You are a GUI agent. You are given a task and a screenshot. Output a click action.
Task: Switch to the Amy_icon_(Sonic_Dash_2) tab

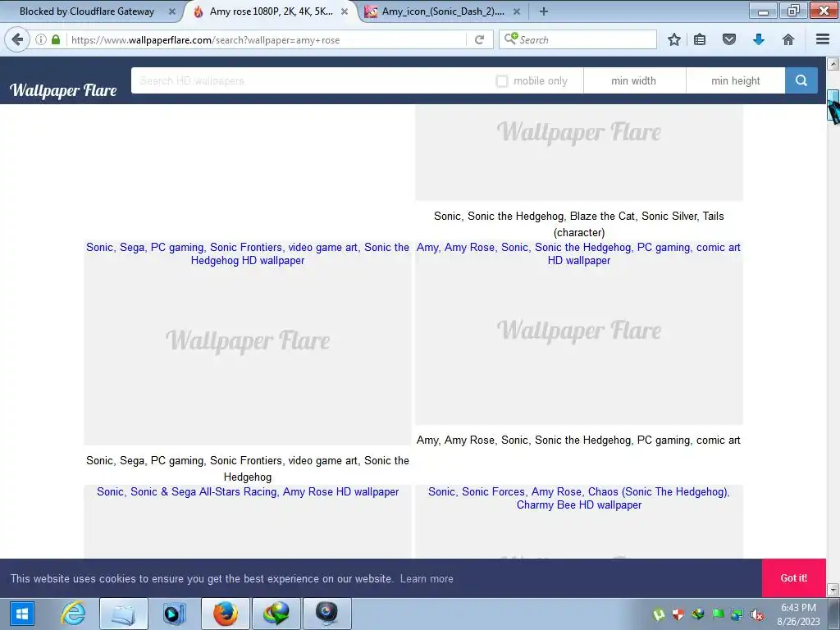pyautogui.click(x=442, y=11)
